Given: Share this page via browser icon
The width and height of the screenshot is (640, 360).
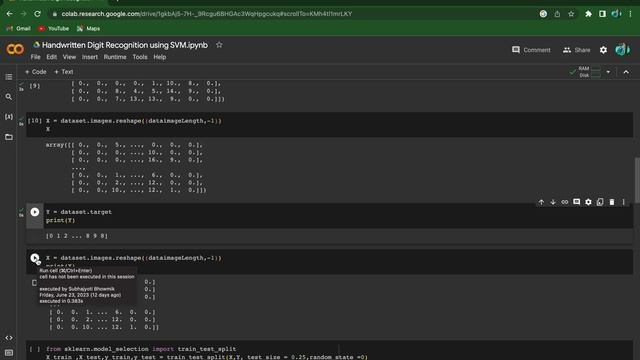Looking at the screenshot, I should (x=557, y=14).
